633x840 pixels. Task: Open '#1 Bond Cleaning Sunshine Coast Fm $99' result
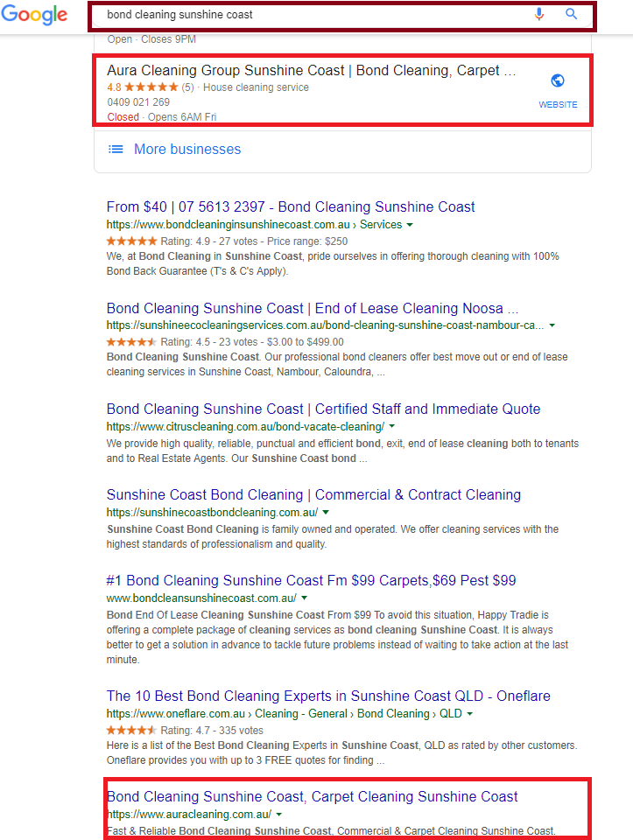311,580
